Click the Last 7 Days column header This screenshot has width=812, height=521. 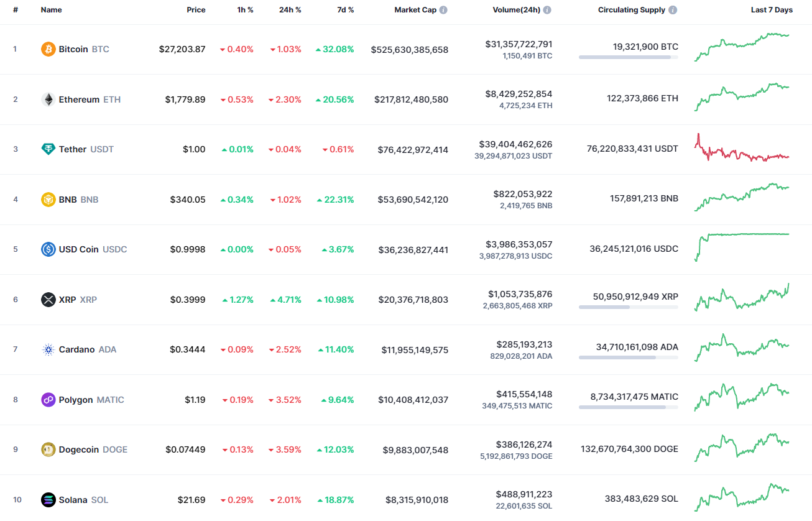coord(772,10)
